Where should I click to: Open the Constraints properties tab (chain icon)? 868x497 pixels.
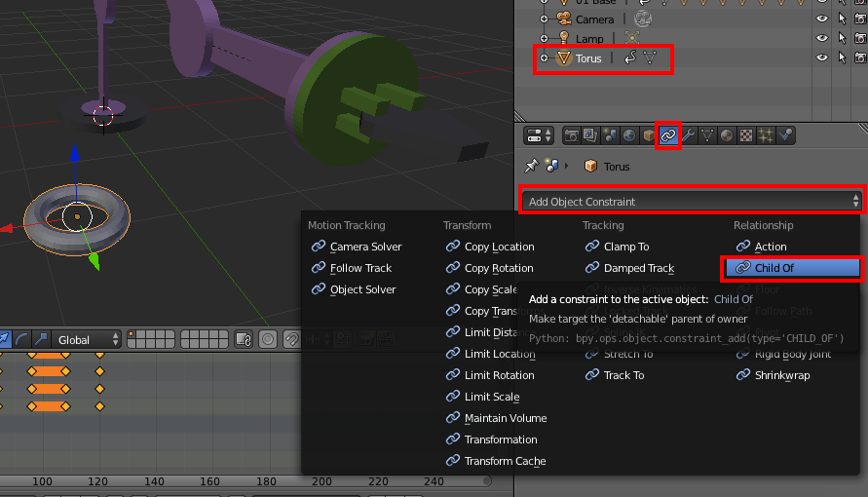tap(668, 135)
